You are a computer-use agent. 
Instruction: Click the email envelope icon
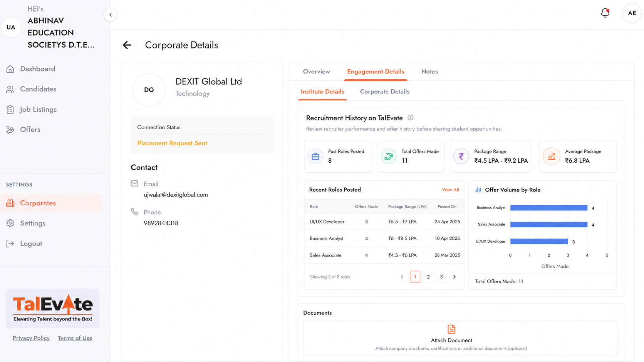point(134,184)
